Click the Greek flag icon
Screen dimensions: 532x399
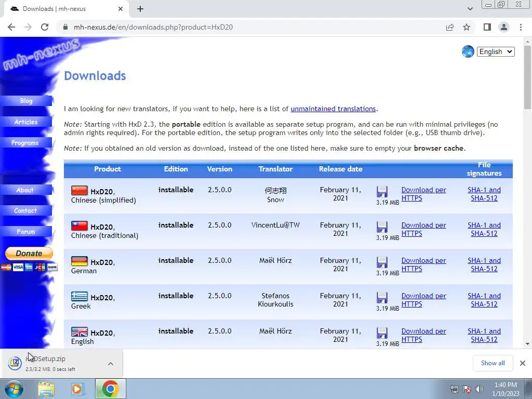79,296
